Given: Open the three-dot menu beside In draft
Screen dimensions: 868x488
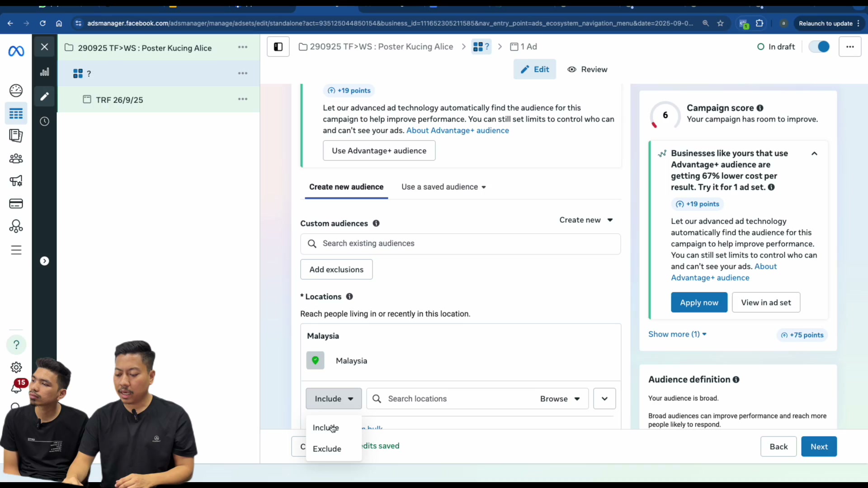Looking at the screenshot, I should pyautogui.click(x=850, y=47).
